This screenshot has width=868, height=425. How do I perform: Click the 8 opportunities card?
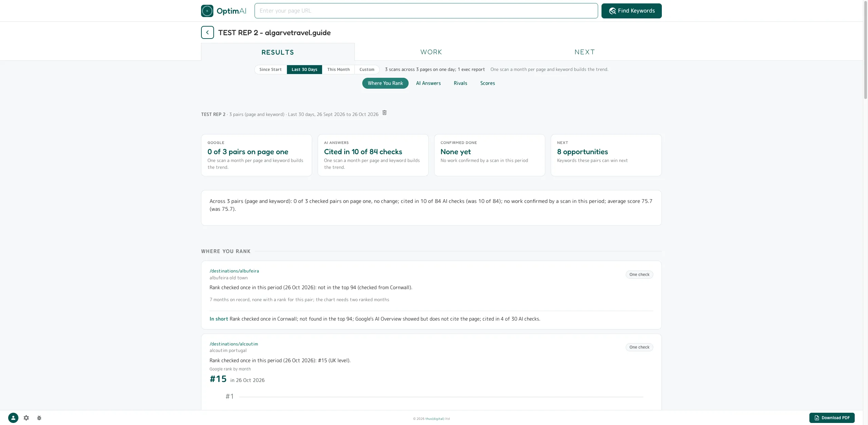pos(606,155)
